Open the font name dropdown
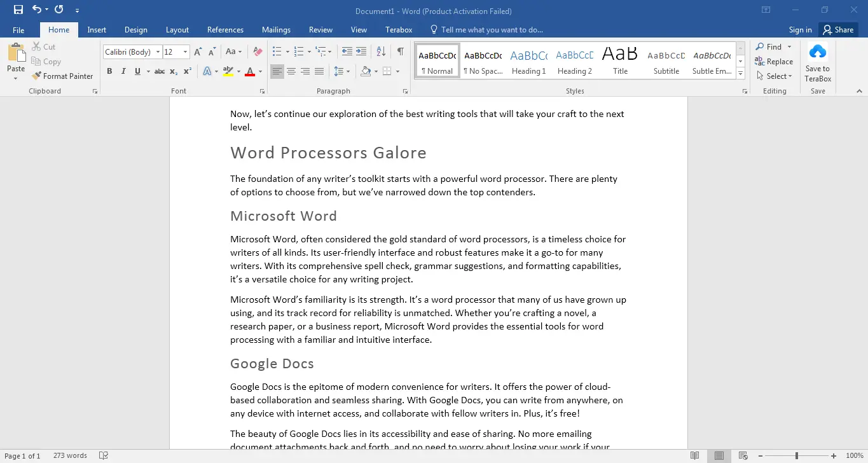This screenshot has height=463, width=868. pyautogui.click(x=158, y=52)
